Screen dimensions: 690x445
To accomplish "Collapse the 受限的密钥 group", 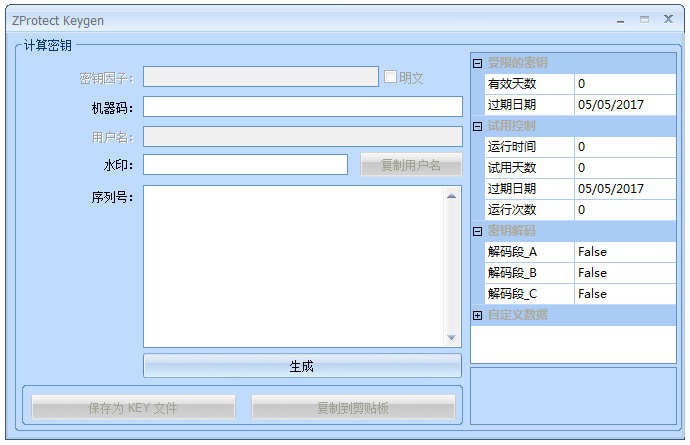I will (x=477, y=63).
